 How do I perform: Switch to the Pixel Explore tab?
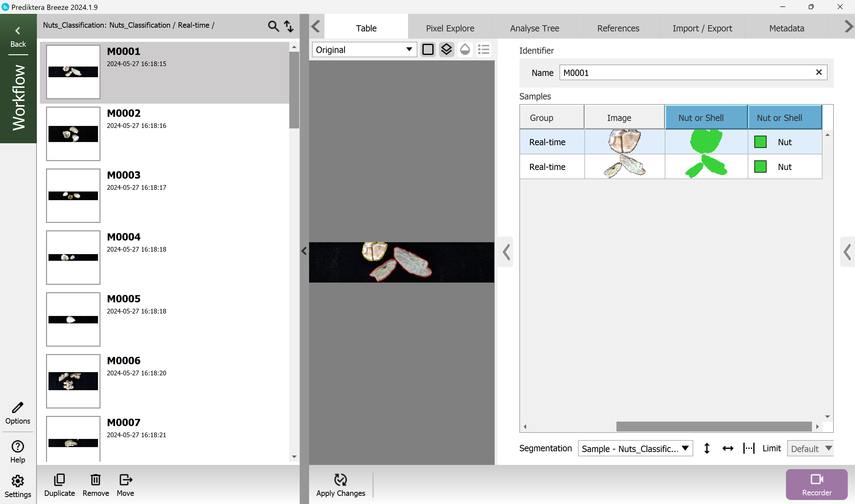coord(450,28)
